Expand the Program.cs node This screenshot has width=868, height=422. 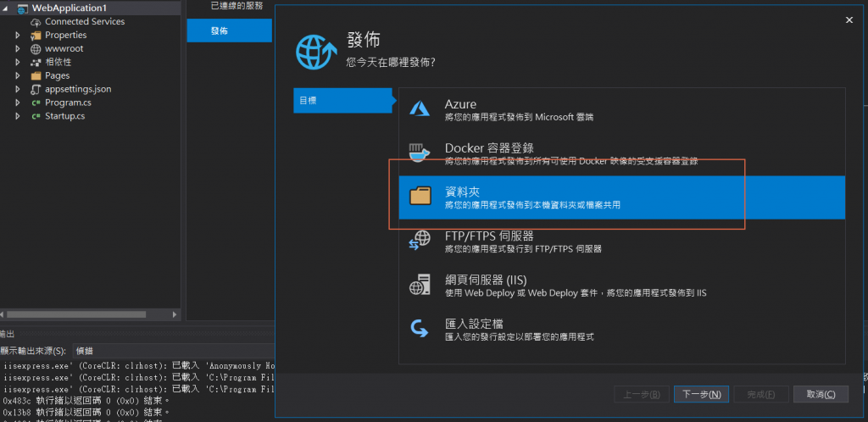18,103
